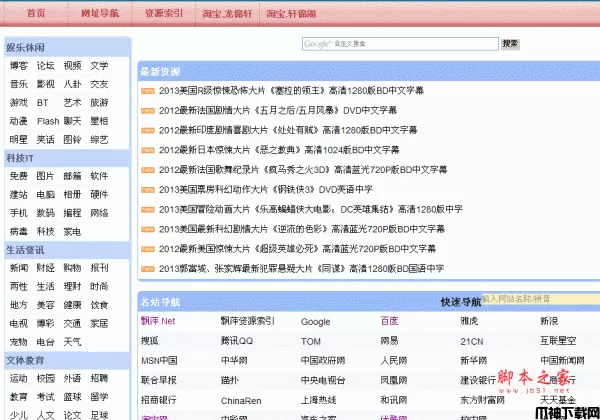Open the 软件 category link

pos(99,176)
